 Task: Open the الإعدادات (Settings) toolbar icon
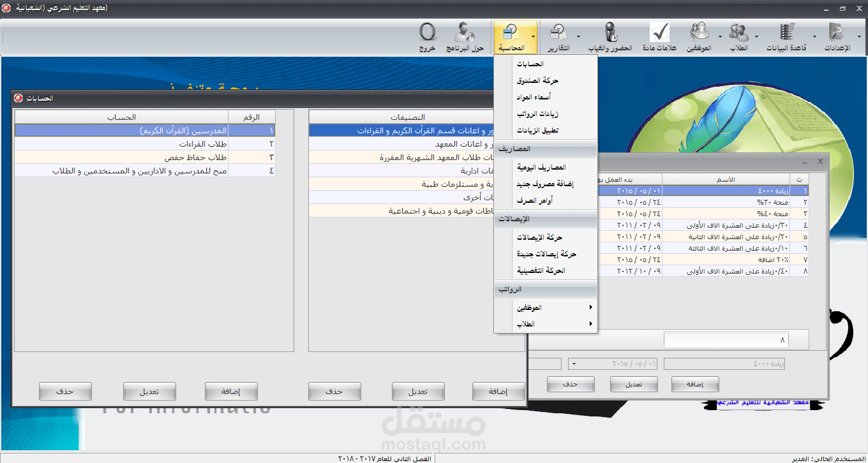tap(836, 35)
